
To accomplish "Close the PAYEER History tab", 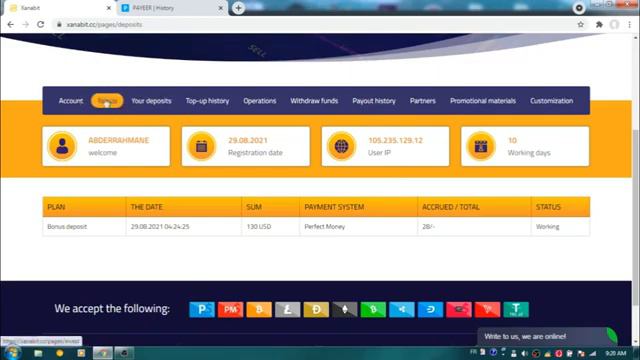I will [220, 8].
